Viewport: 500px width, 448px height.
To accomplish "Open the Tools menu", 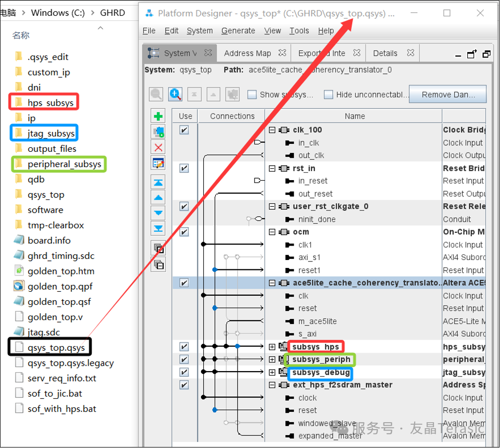I will click(x=299, y=31).
